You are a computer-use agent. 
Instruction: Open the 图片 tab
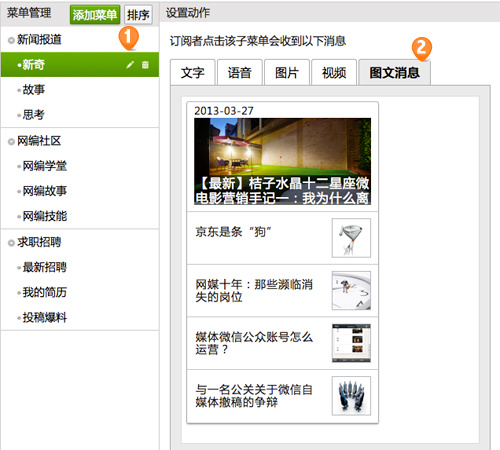(x=287, y=72)
